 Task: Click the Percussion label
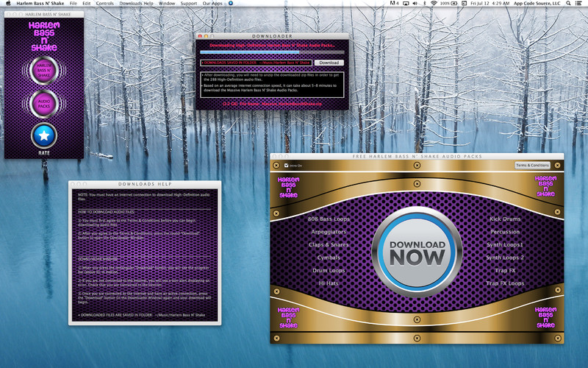click(505, 232)
